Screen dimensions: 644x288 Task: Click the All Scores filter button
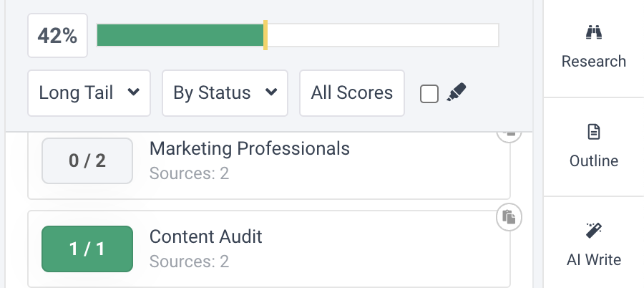(x=351, y=93)
